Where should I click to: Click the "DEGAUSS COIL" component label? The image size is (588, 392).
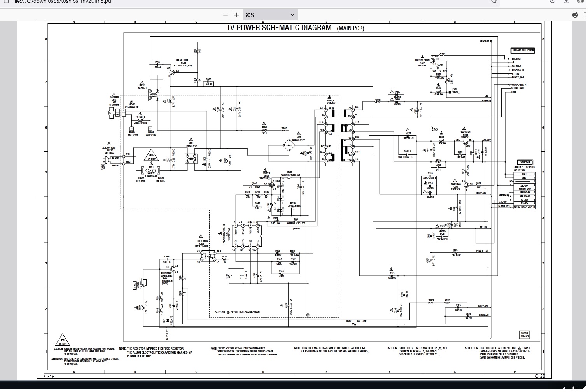coord(115,99)
